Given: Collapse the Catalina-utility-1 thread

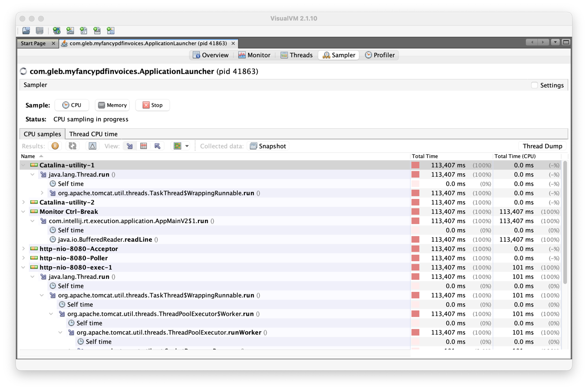Looking at the screenshot, I should [x=23, y=165].
